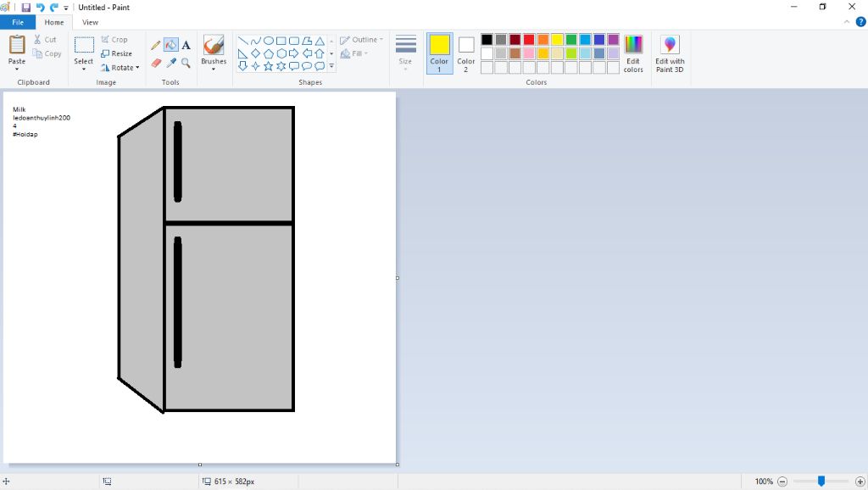Choose the Oval callout shape
The width and height of the screenshot is (868, 490).
307,66
